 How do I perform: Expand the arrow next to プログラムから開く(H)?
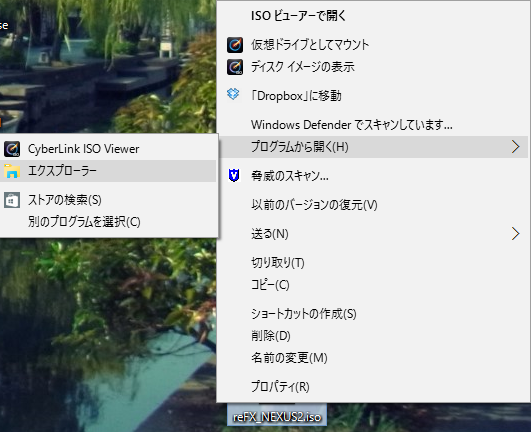pyautogui.click(x=515, y=147)
